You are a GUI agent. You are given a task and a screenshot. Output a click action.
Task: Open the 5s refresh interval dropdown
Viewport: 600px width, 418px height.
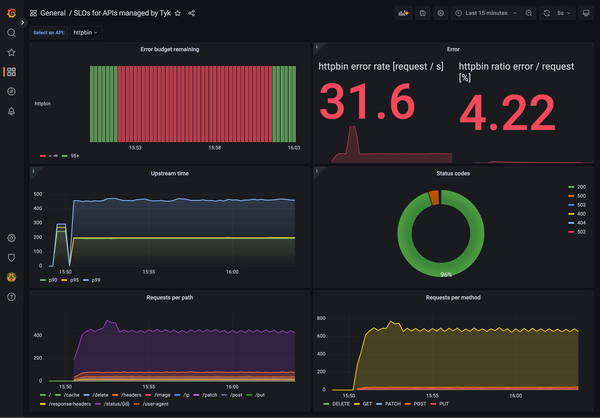coord(564,13)
